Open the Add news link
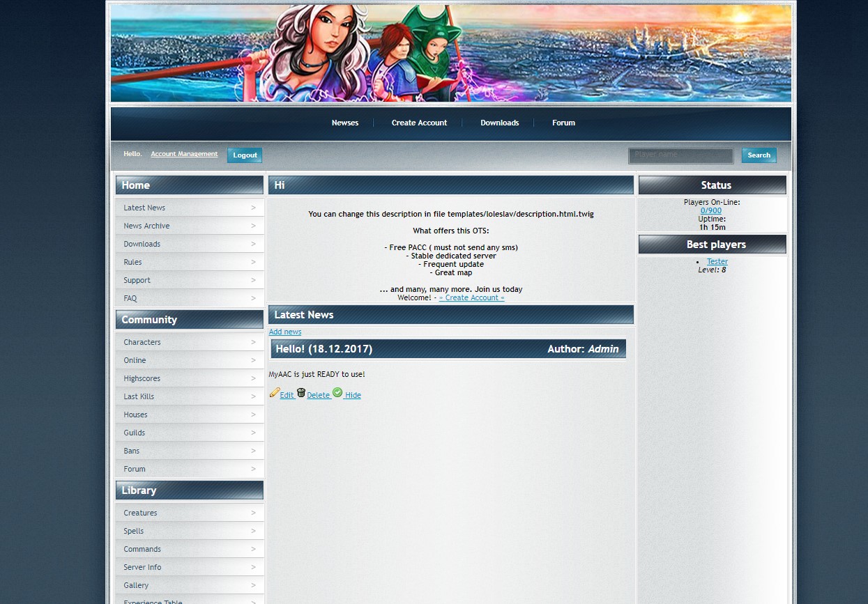This screenshot has width=868, height=604. (x=284, y=332)
